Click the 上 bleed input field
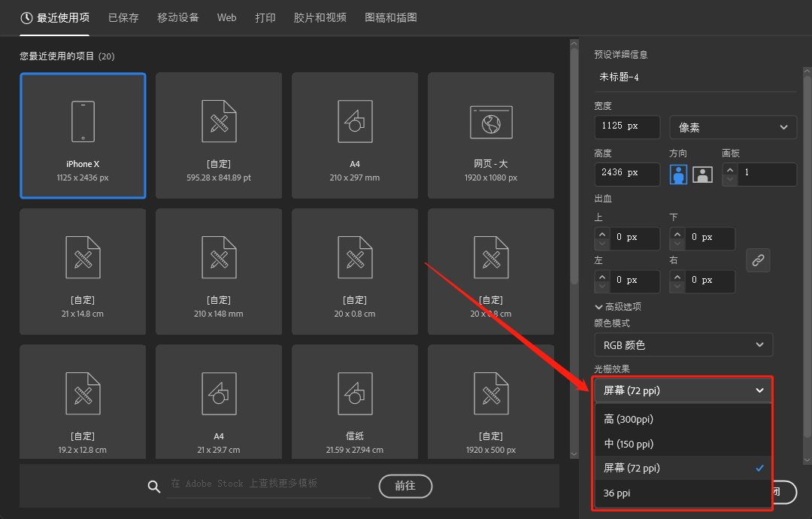The image size is (812, 519). point(635,238)
